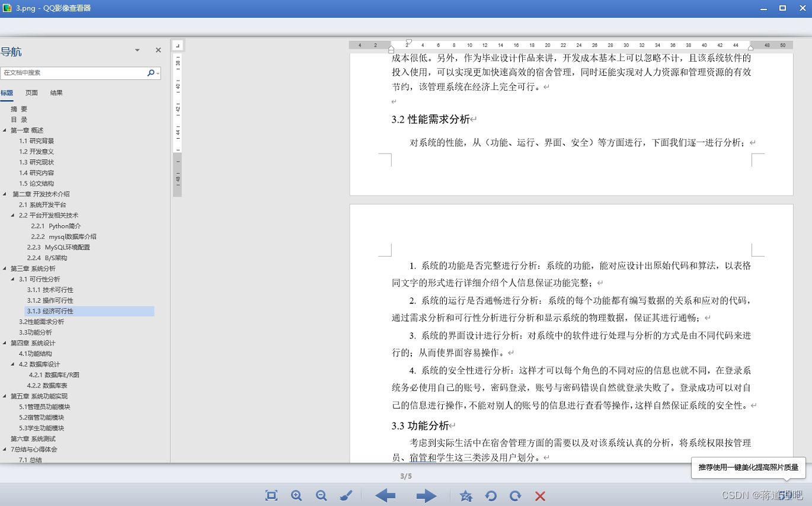The image size is (812, 506).
Task: Navigate to 3.2性能需求分析 in the outline
Action: coord(41,322)
